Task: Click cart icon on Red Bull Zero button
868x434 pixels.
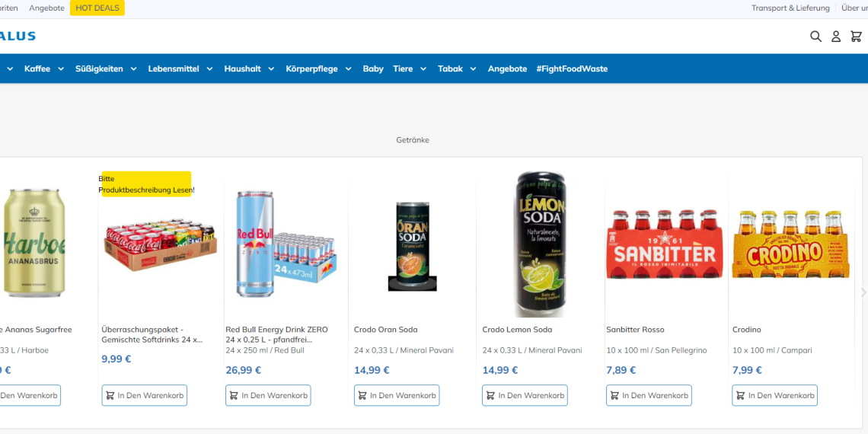Action: 234,396
